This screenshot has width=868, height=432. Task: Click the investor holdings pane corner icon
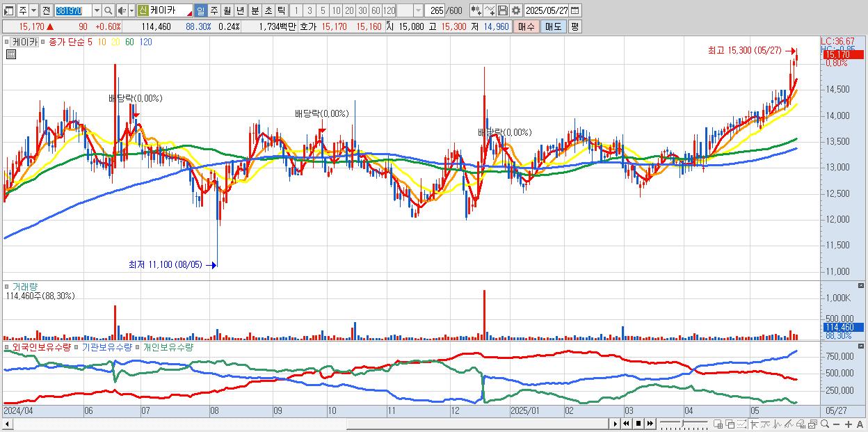click(x=860, y=345)
